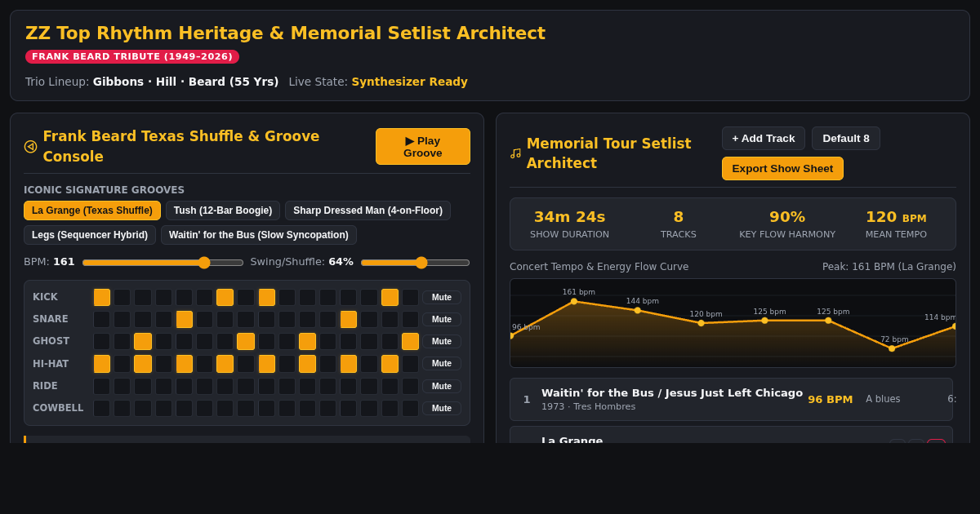The width and height of the screenshot is (980, 514).
Task: Toggle HI-HAT row last step cell
Action: tap(411, 364)
